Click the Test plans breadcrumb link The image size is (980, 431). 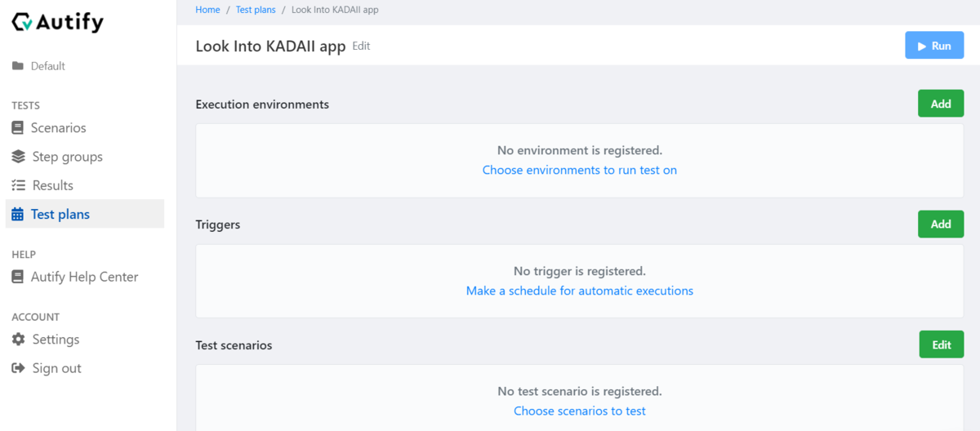(x=256, y=10)
